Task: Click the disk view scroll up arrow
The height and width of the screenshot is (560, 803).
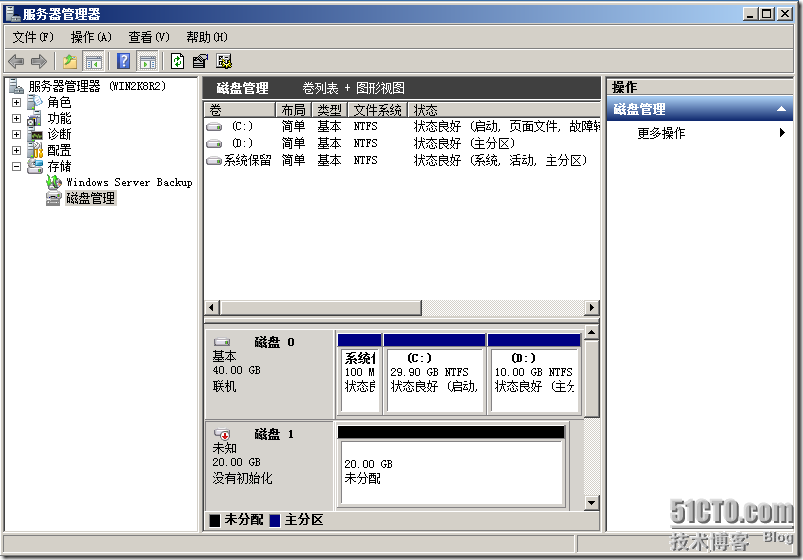Action: point(591,333)
